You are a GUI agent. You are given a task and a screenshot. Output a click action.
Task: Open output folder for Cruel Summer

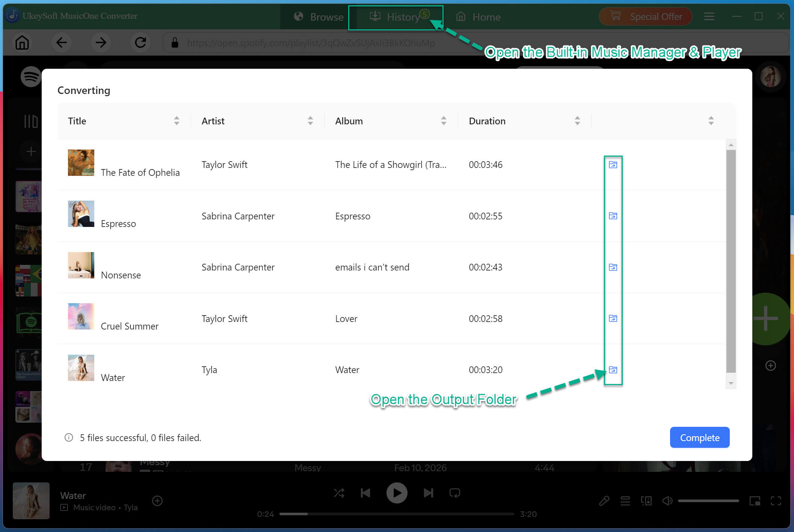(x=613, y=318)
